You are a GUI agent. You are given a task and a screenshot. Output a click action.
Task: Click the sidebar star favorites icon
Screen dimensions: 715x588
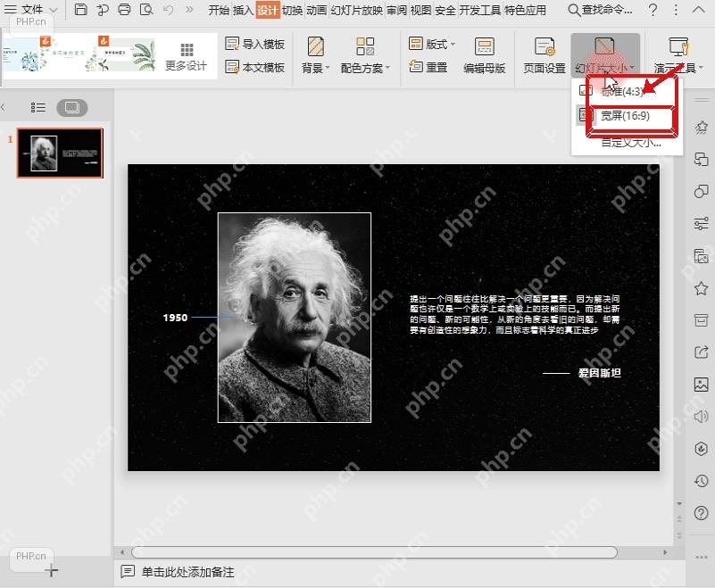[702, 288]
